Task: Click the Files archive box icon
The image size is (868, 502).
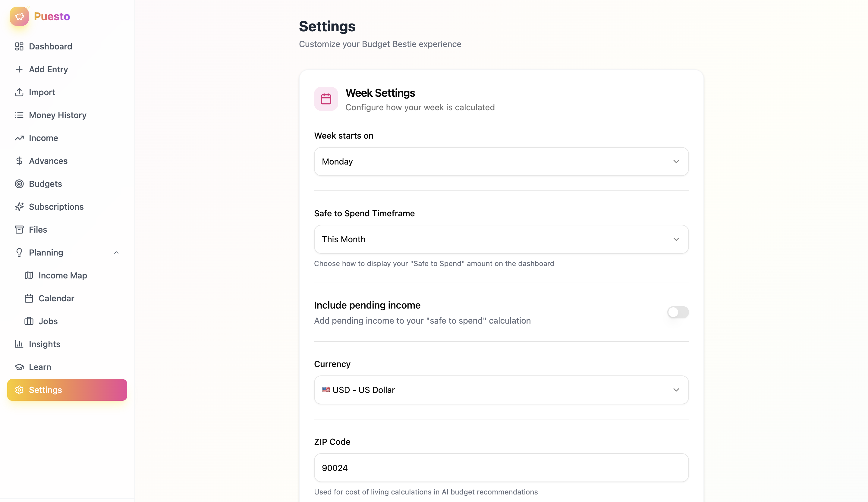Action: coord(19,230)
